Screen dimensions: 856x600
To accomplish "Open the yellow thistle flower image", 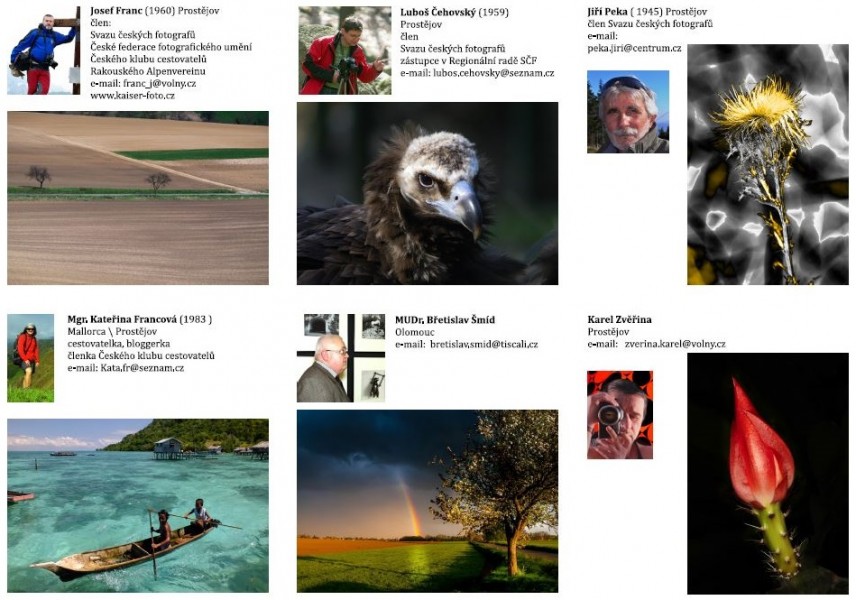I will point(768,164).
